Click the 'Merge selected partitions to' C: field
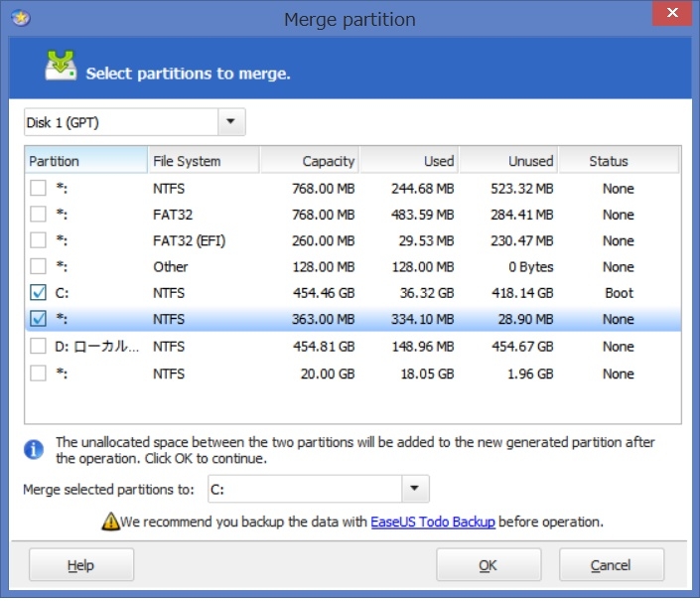The width and height of the screenshot is (700, 601). (x=319, y=489)
